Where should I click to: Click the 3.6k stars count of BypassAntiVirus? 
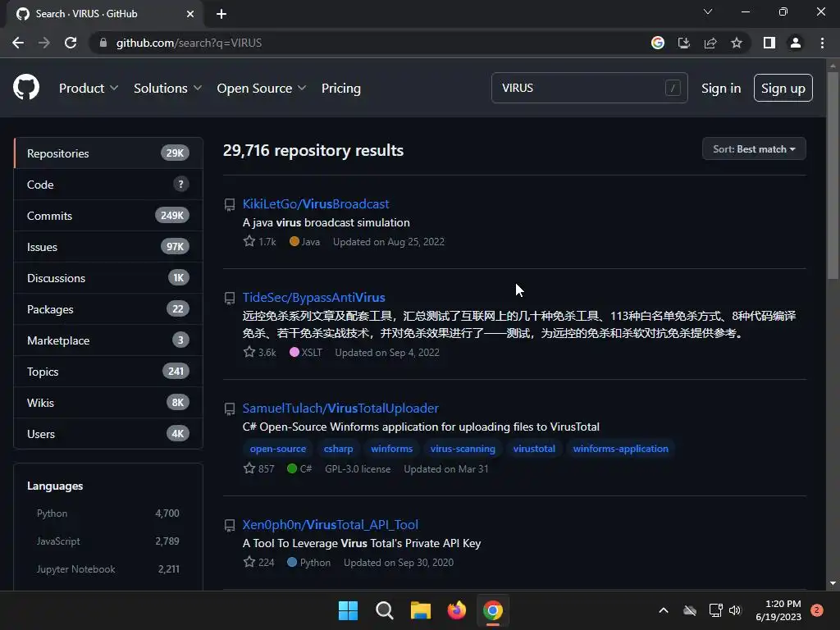260,352
